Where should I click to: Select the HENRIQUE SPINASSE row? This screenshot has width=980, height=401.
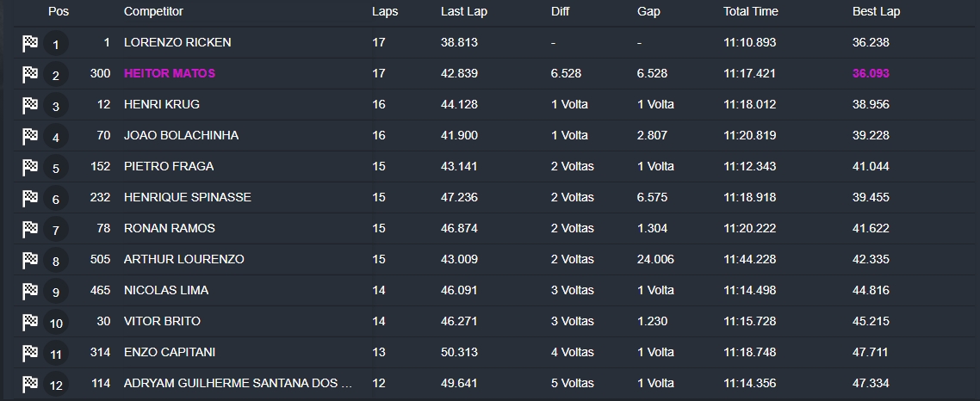493,197
